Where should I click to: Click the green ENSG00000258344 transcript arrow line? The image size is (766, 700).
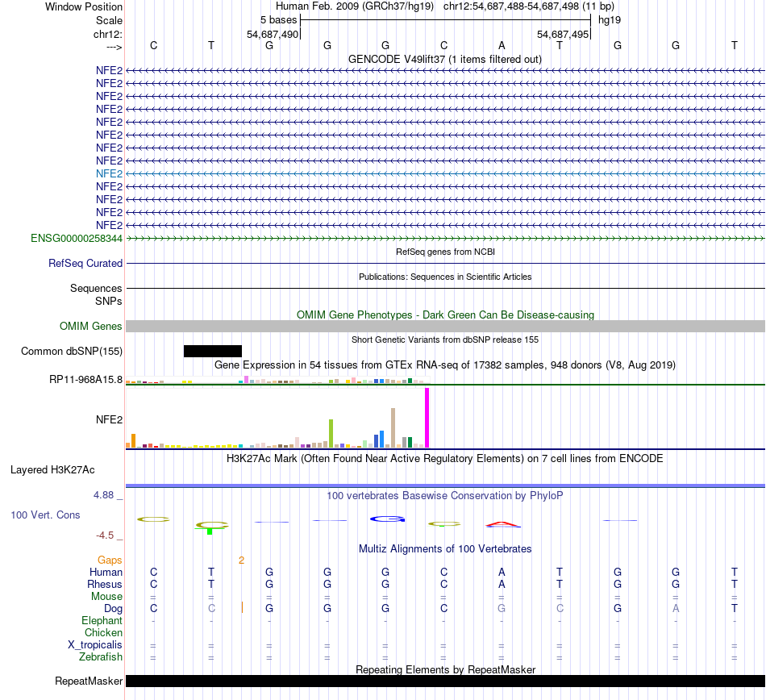click(445, 238)
